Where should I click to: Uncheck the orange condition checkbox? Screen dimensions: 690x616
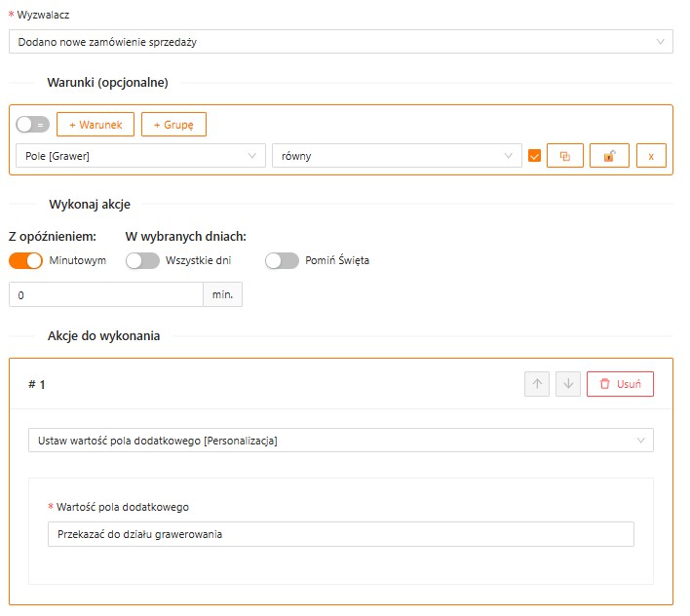[534, 156]
